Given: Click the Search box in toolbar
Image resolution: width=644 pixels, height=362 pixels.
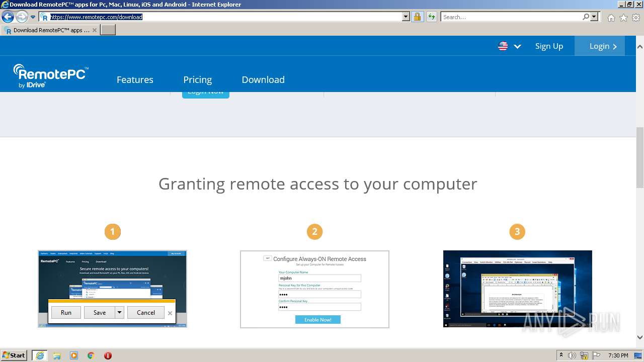Looking at the screenshot, I should [511, 17].
